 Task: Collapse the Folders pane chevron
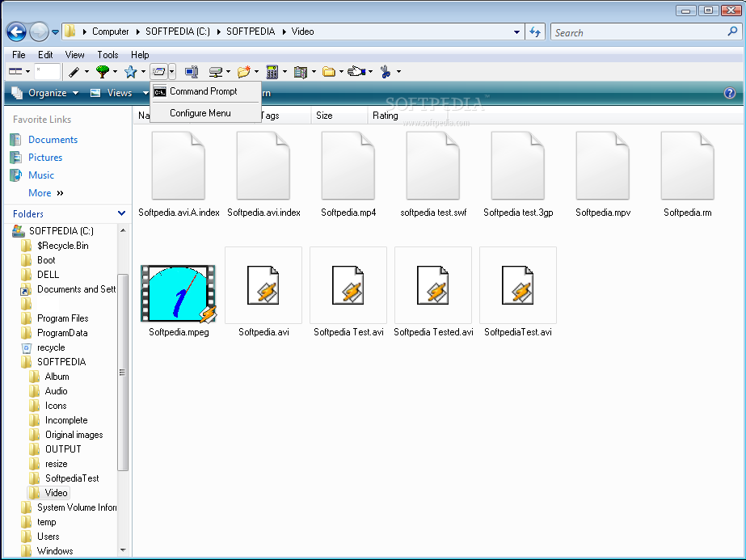121,213
